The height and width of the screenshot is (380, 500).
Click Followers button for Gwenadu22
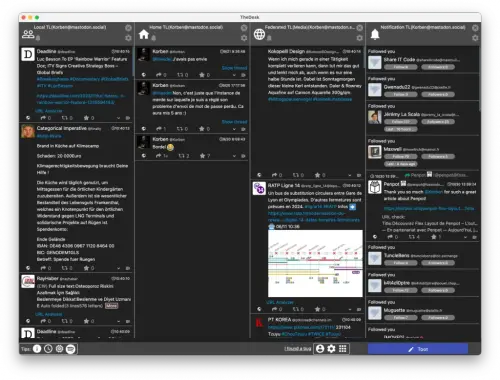point(438,94)
